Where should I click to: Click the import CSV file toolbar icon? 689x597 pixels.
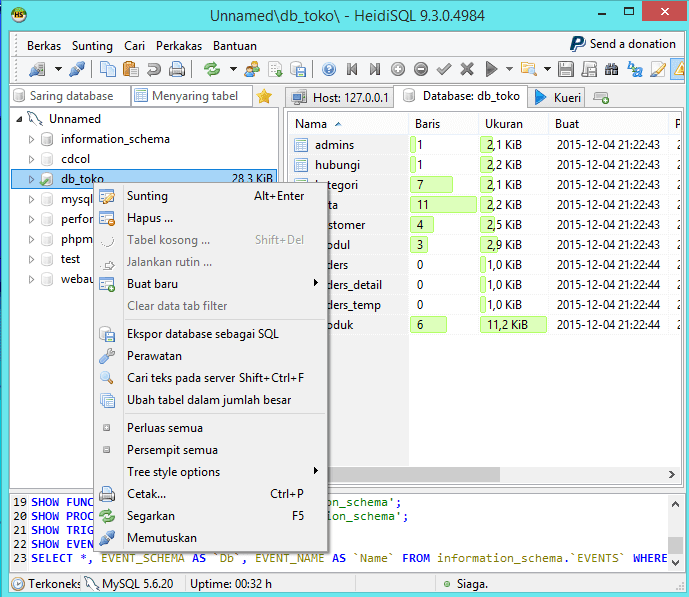276,69
